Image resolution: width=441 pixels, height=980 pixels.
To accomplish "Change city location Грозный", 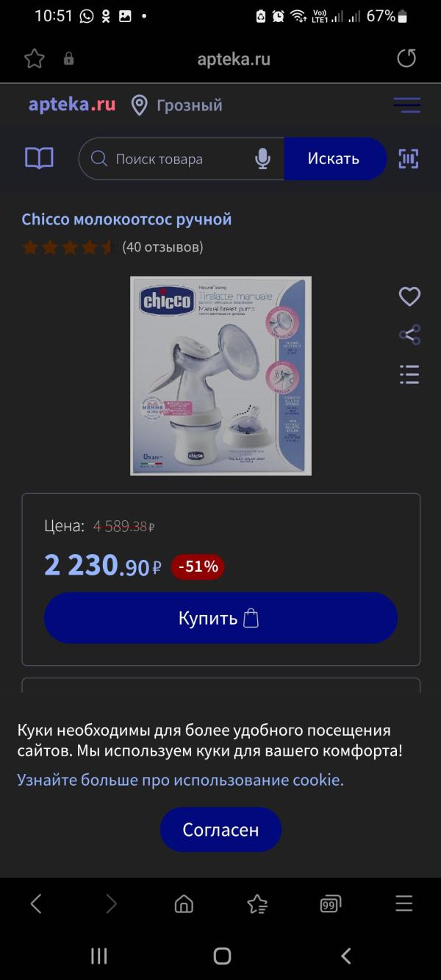I will [x=176, y=105].
